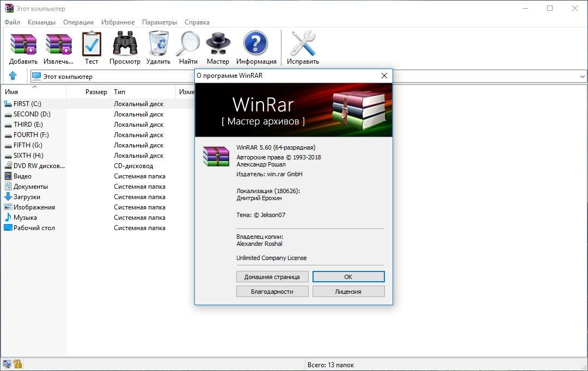The image size is (588, 371).
Task: Sort by the Тип column header
Action: pyautogui.click(x=143, y=92)
